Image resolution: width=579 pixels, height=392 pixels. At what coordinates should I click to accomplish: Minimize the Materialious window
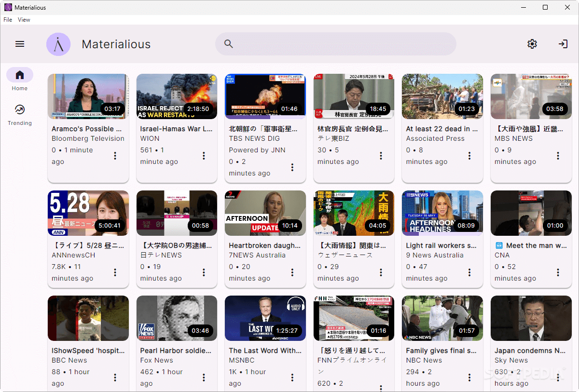(524, 7)
